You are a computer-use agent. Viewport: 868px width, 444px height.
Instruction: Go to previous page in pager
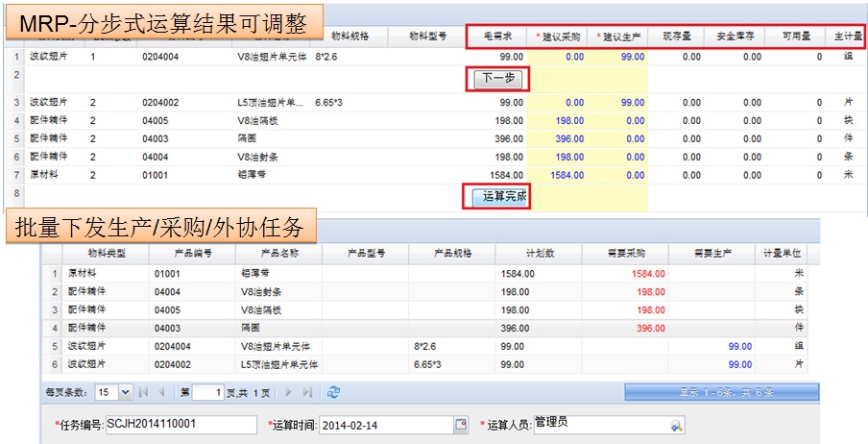161,392
